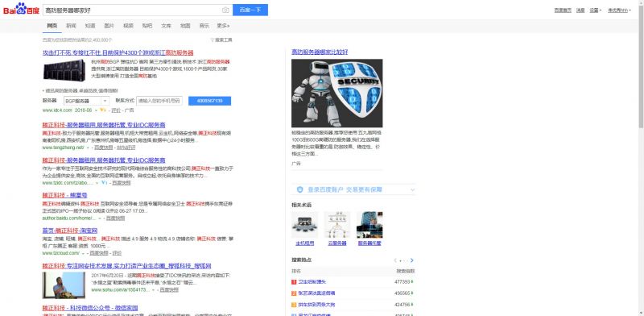
Task: Click the V1 badge beside the tzidc.com result
Action: pyautogui.click(x=105, y=183)
